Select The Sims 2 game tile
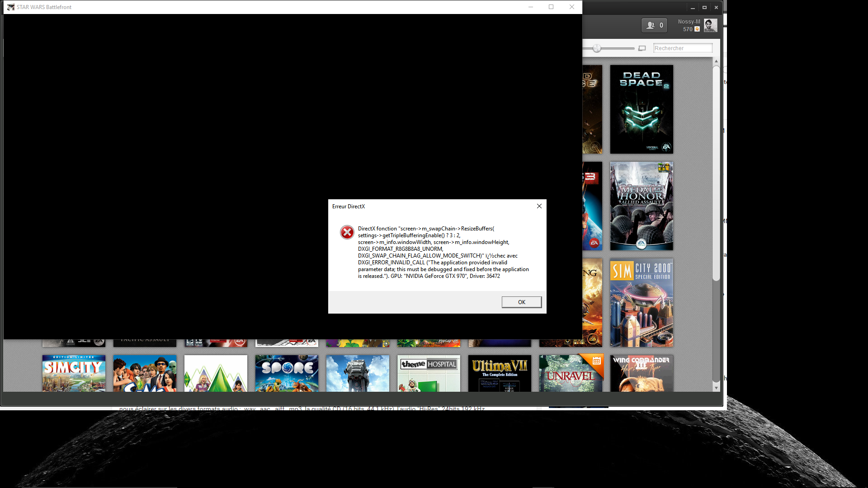 [x=145, y=373]
